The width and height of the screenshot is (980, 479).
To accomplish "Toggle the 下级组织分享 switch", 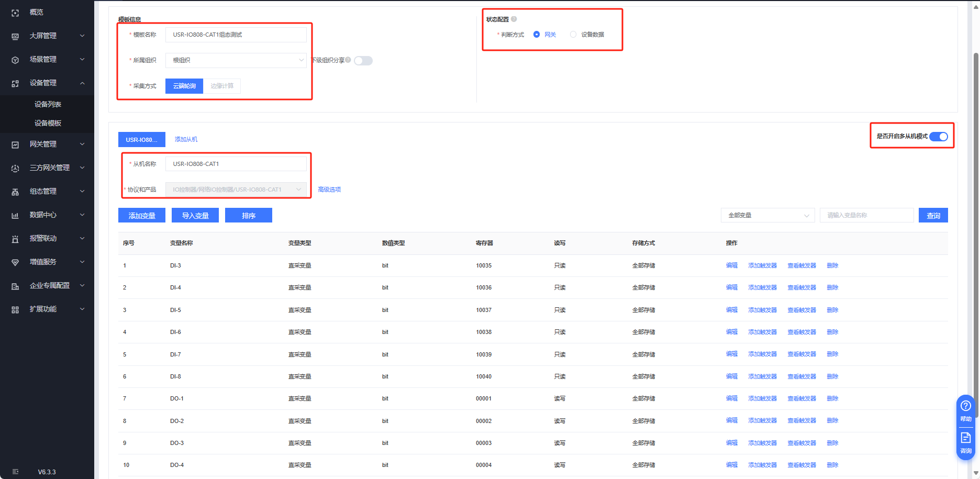I will point(363,61).
